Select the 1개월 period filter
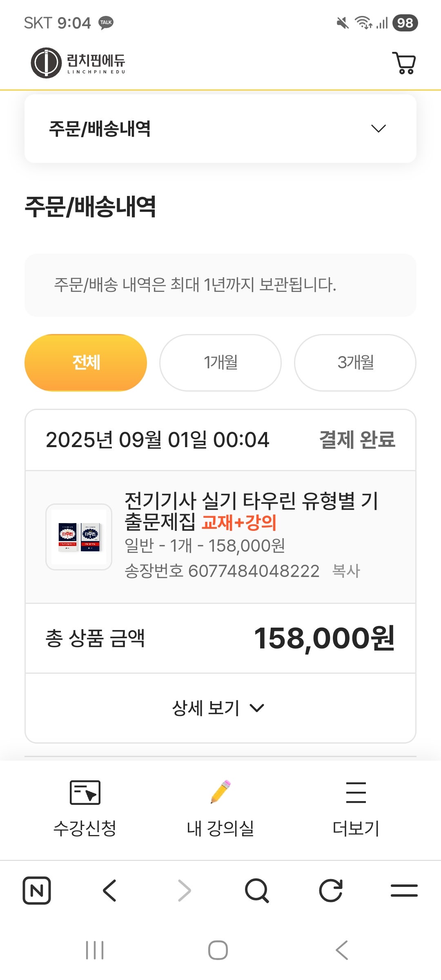The width and height of the screenshot is (441, 980). pyautogui.click(x=220, y=363)
